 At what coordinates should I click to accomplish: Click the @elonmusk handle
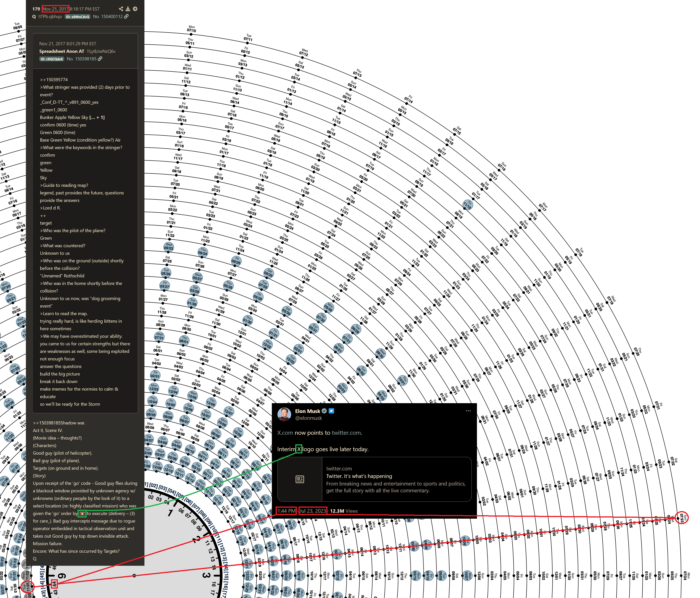tap(309, 418)
